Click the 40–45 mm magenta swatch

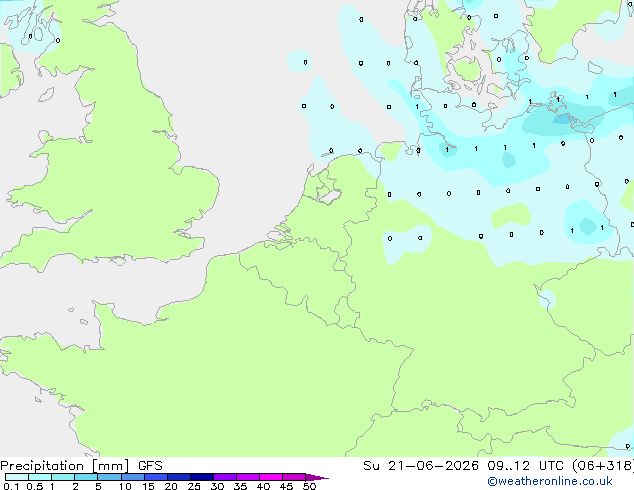click(271, 477)
